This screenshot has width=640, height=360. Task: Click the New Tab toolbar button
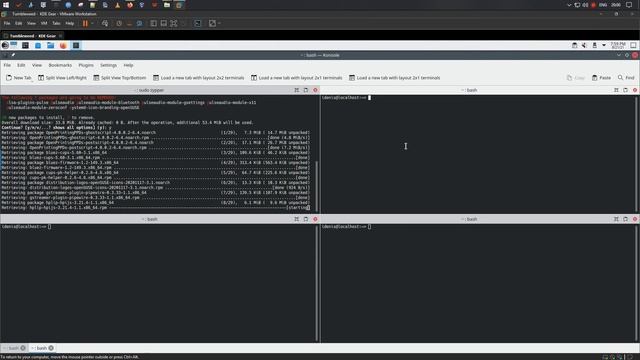pyautogui.click(x=19, y=78)
